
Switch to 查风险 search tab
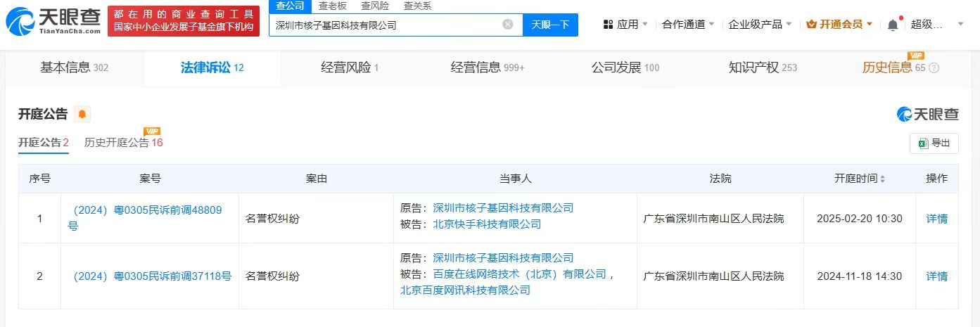[x=375, y=6]
